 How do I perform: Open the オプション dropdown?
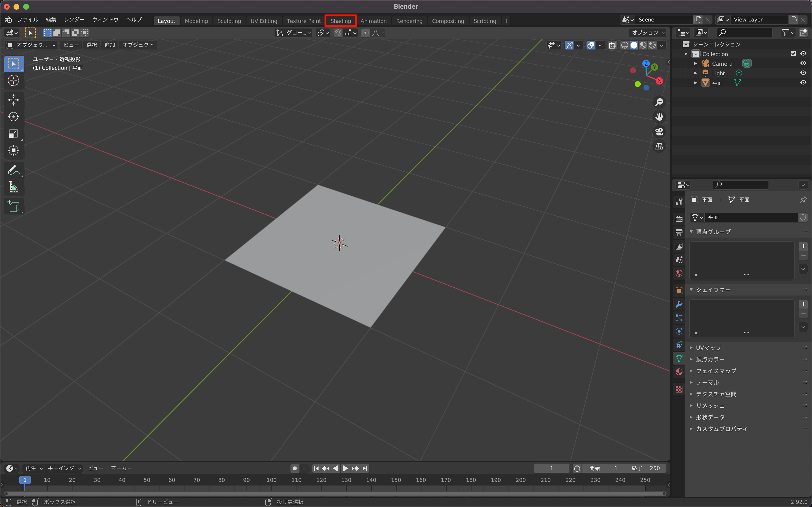point(648,33)
